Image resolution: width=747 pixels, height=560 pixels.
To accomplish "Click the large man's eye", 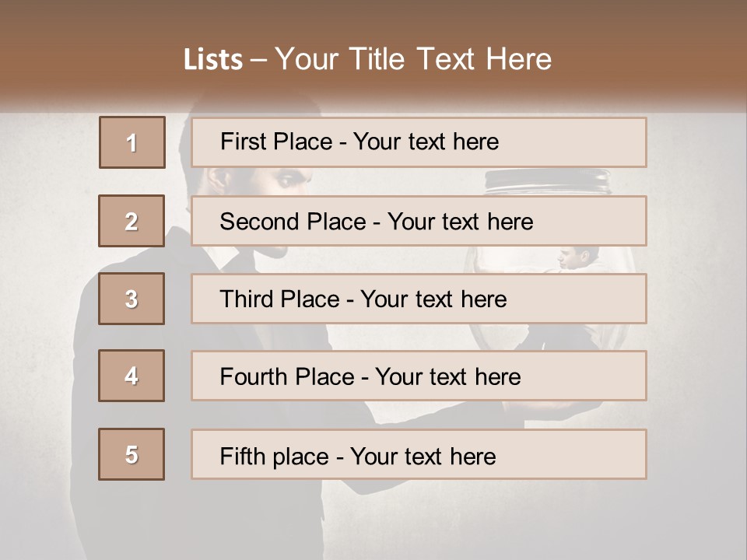I will [x=285, y=180].
